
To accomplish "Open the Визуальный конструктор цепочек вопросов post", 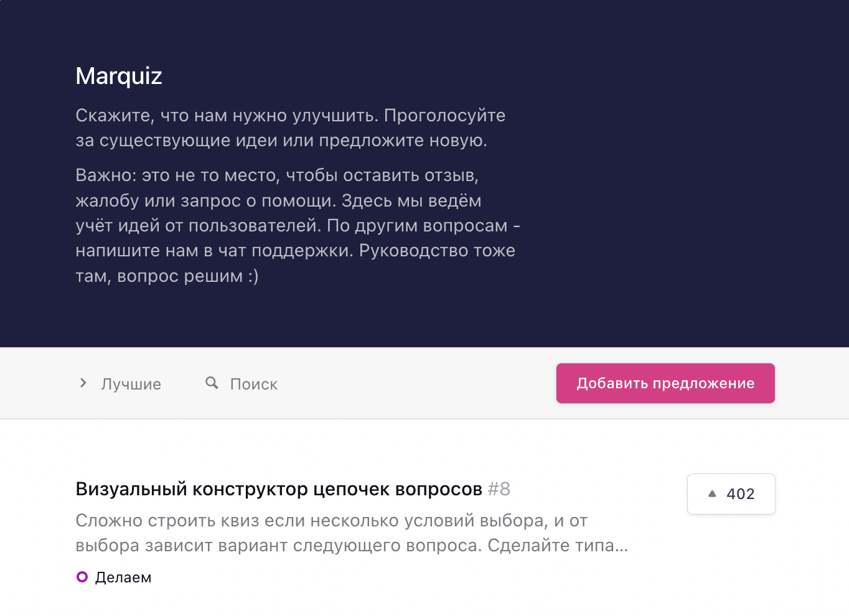I will pyautogui.click(x=278, y=489).
